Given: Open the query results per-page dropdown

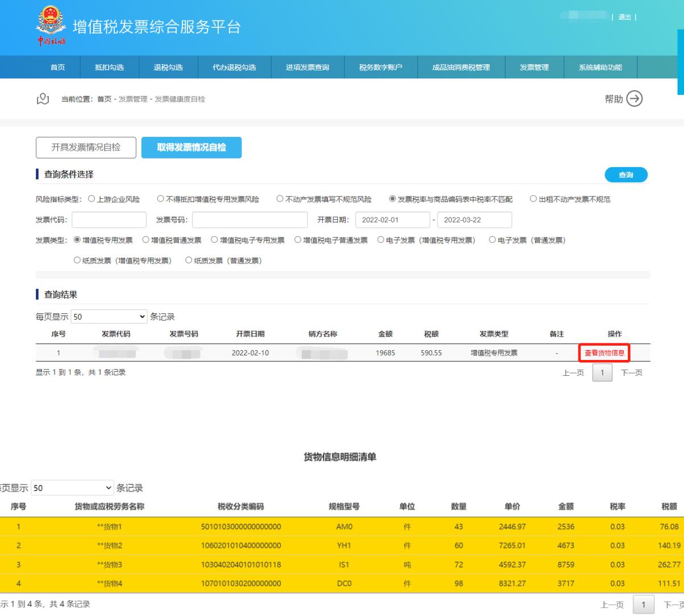Looking at the screenshot, I should coord(109,317).
